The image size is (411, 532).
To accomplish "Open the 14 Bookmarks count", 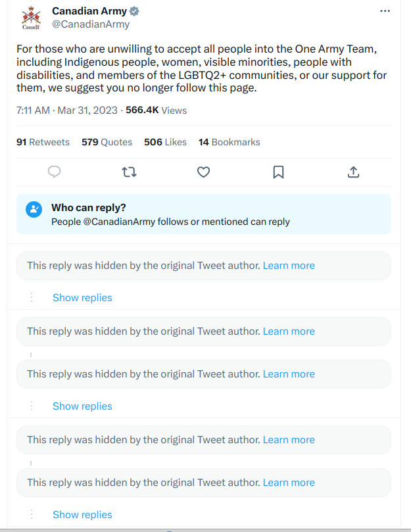I will (x=229, y=142).
